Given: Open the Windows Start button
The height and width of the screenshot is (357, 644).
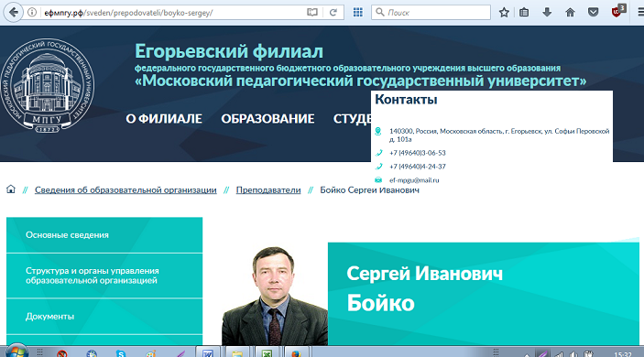Looking at the screenshot, I should pyautogui.click(x=16, y=352).
